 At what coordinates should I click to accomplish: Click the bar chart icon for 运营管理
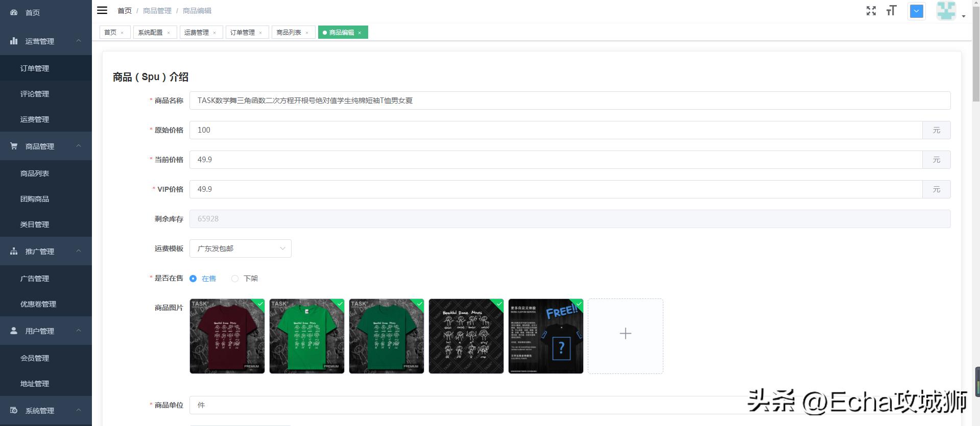14,41
